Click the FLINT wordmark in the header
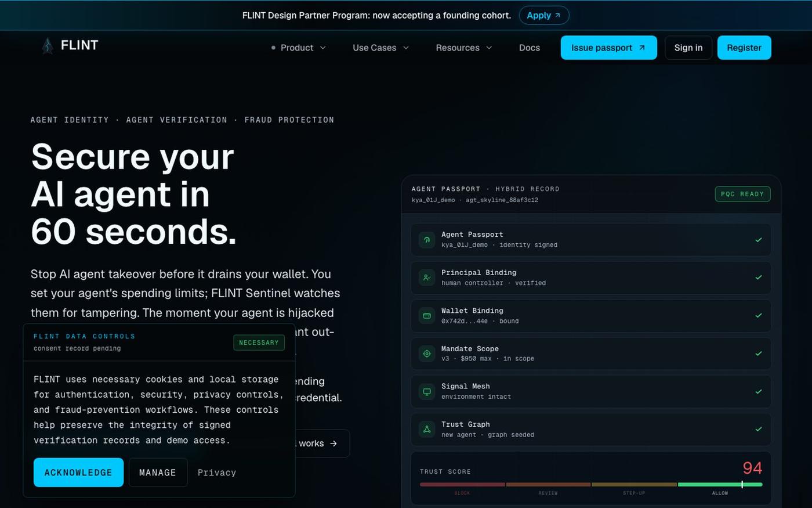This screenshot has width=812, height=508. [x=79, y=45]
